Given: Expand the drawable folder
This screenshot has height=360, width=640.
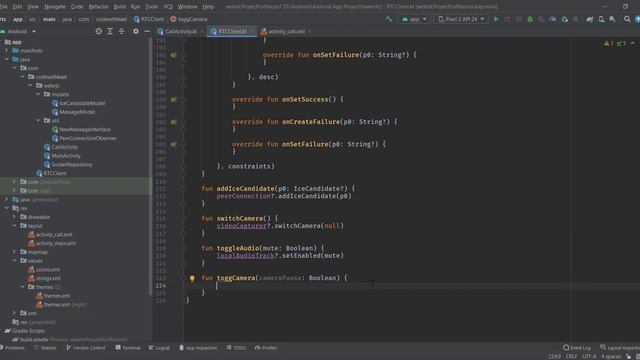Looking at the screenshot, I should [x=14, y=217].
